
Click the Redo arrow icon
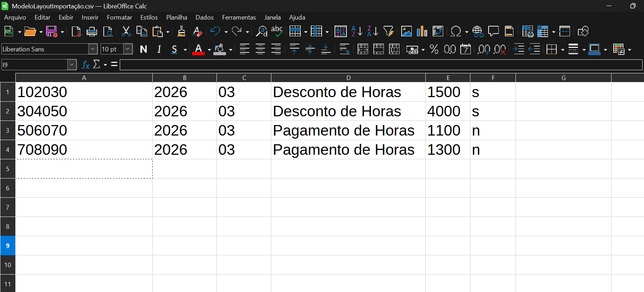[237, 31]
